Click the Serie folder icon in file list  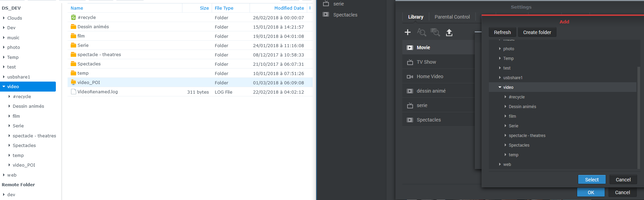[73, 45]
